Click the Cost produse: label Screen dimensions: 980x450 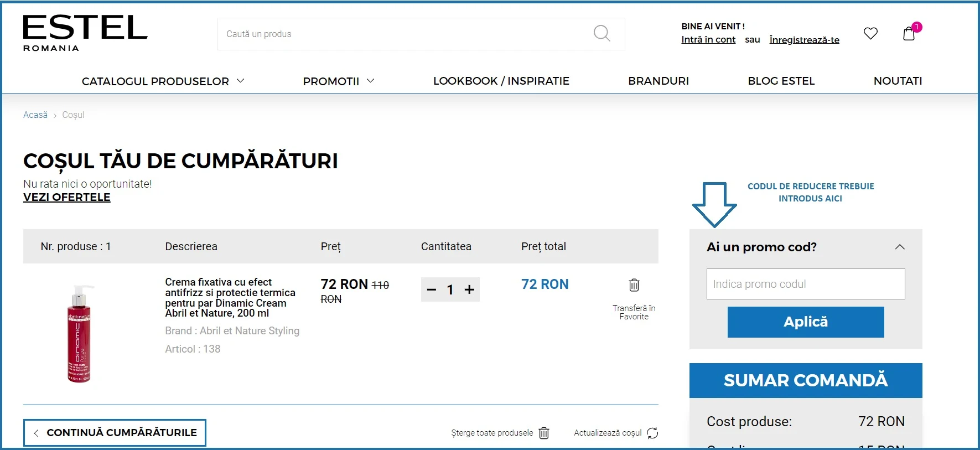click(x=749, y=422)
